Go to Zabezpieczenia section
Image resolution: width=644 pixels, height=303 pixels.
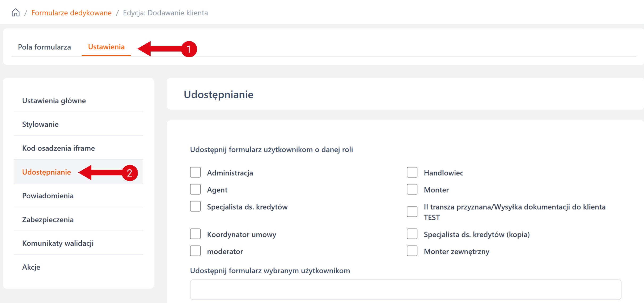[48, 220]
